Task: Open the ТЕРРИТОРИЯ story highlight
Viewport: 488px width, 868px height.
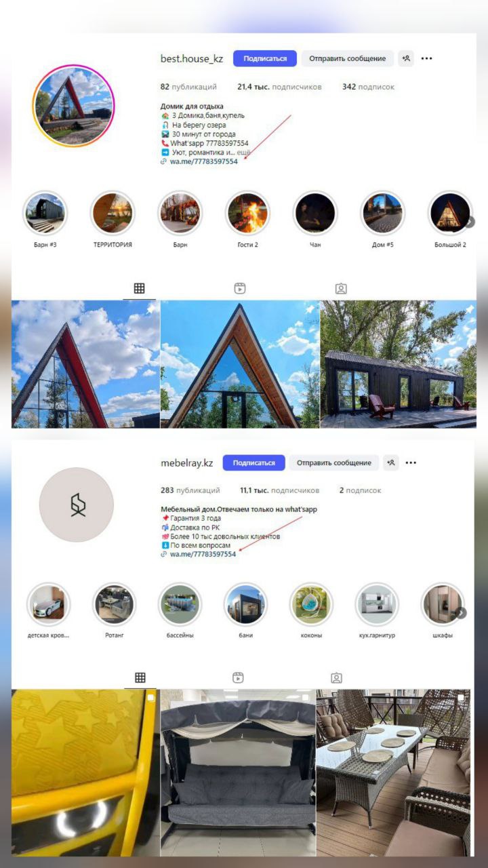Action: click(x=113, y=213)
